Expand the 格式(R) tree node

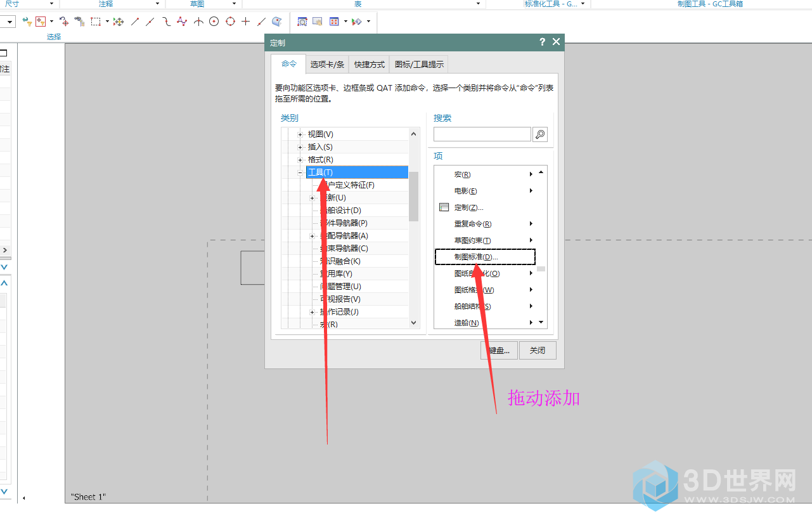click(x=300, y=160)
